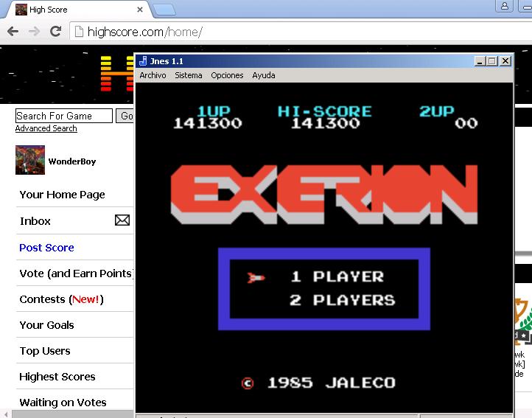This screenshot has width=532, height=418.
Task: Click the page icon in the address bar
Action: click(x=79, y=32)
